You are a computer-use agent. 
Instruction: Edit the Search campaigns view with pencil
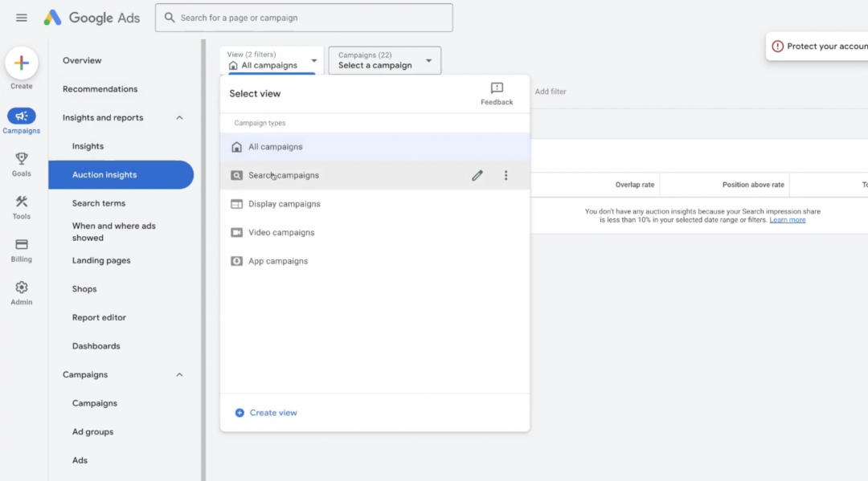[477, 175]
